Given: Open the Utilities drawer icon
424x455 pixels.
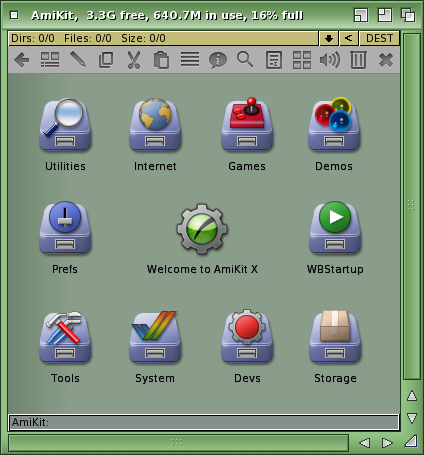Looking at the screenshot, I should pyautogui.click(x=65, y=124).
